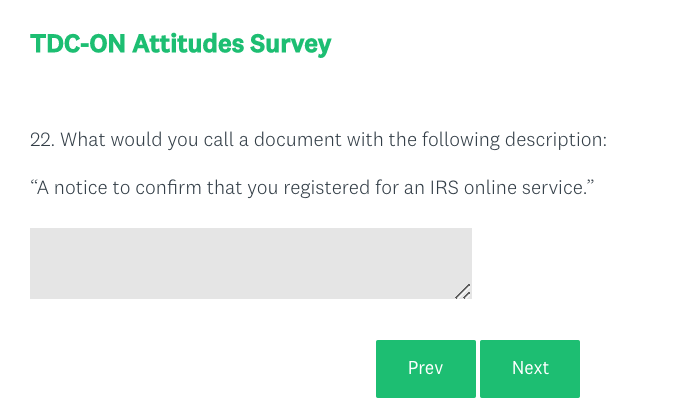Grab the diagonal resize grip of textarea
Viewport: 686px width, 420px height.
(463, 291)
